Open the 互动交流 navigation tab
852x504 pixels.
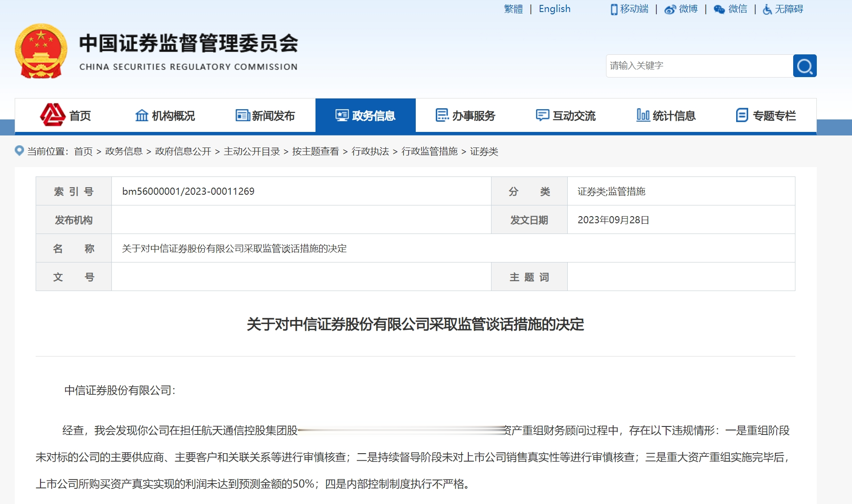[x=566, y=115]
